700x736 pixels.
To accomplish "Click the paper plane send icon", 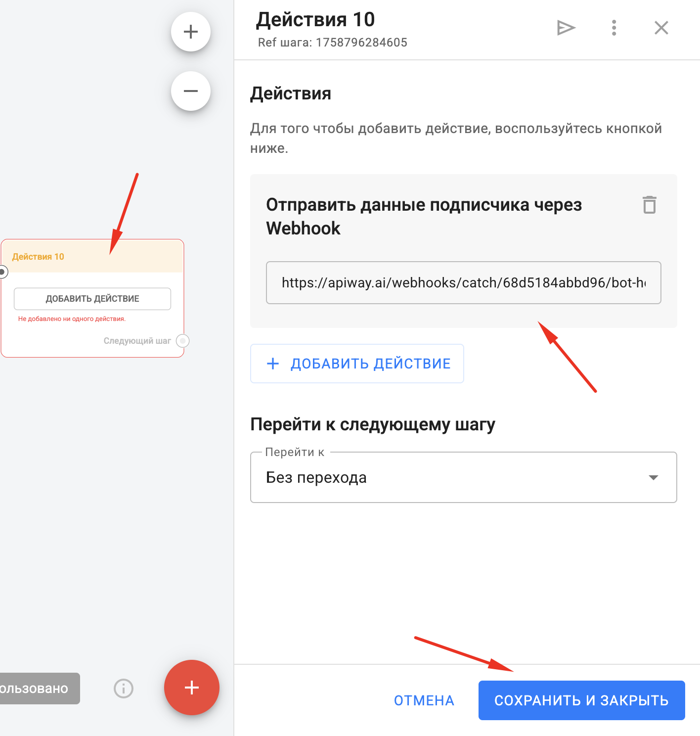I will pos(566,28).
